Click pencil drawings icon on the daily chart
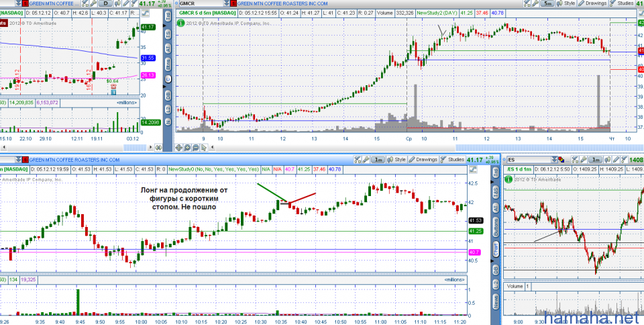 point(126,3)
